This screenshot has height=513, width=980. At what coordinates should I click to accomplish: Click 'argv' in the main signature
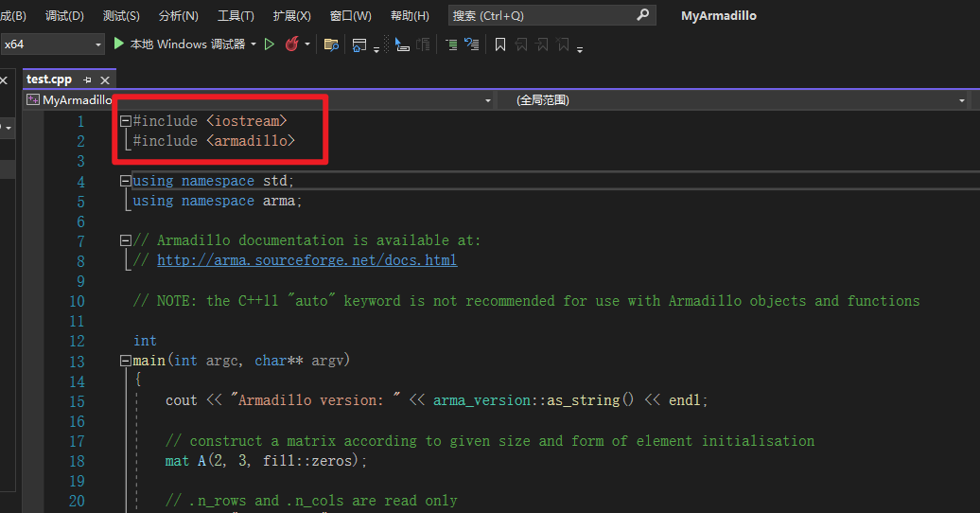coord(327,361)
